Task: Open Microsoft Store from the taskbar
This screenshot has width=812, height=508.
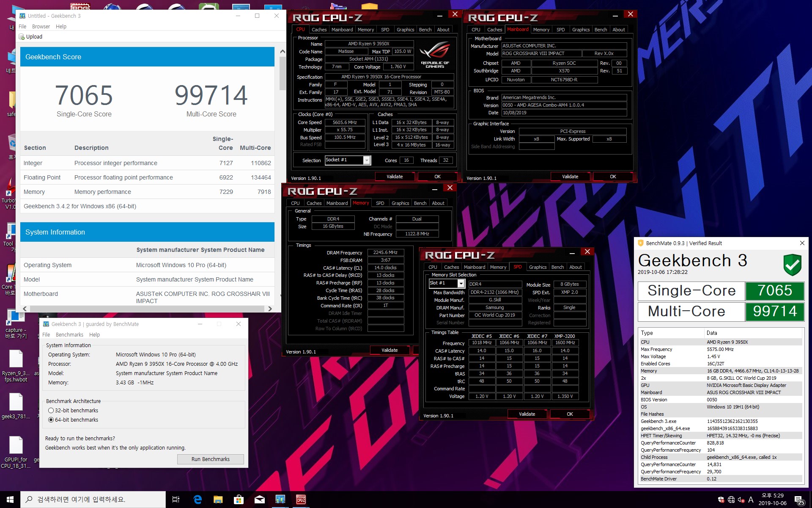Action: [239, 500]
